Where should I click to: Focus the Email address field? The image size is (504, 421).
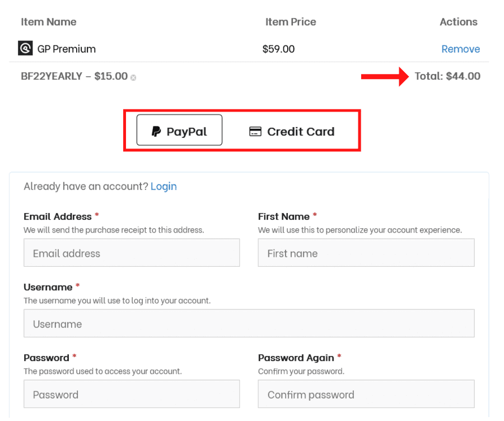point(132,253)
